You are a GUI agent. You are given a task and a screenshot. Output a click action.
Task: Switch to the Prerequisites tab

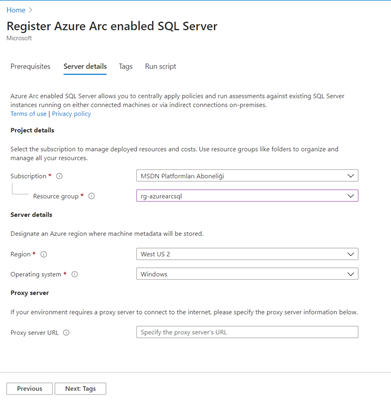click(x=30, y=66)
